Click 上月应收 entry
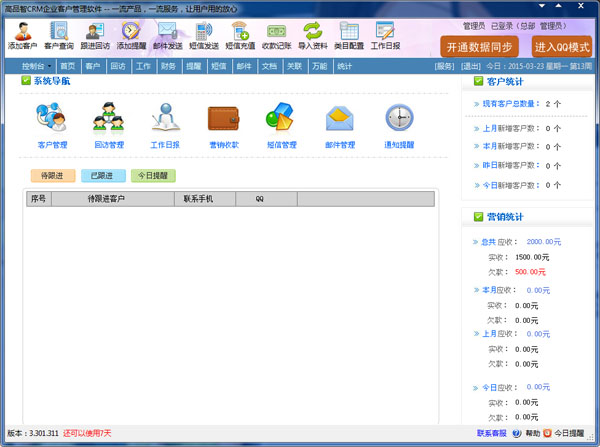 coord(512,334)
